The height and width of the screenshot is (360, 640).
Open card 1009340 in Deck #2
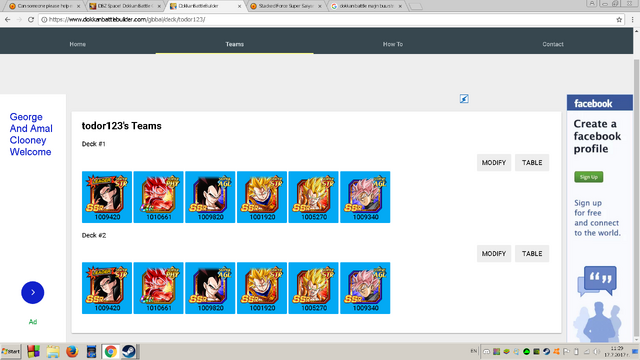tap(365, 288)
